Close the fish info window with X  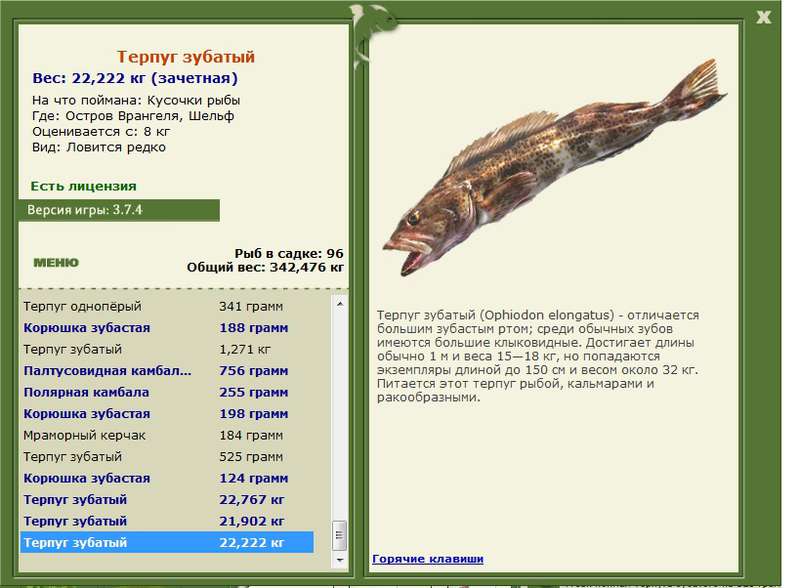click(x=763, y=17)
